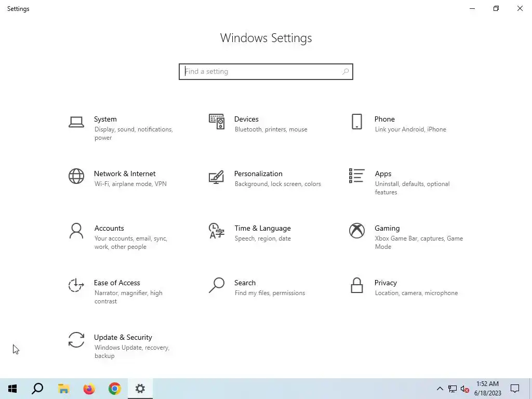Go to Personalization settings title
The height and width of the screenshot is (399, 532).
258,174
